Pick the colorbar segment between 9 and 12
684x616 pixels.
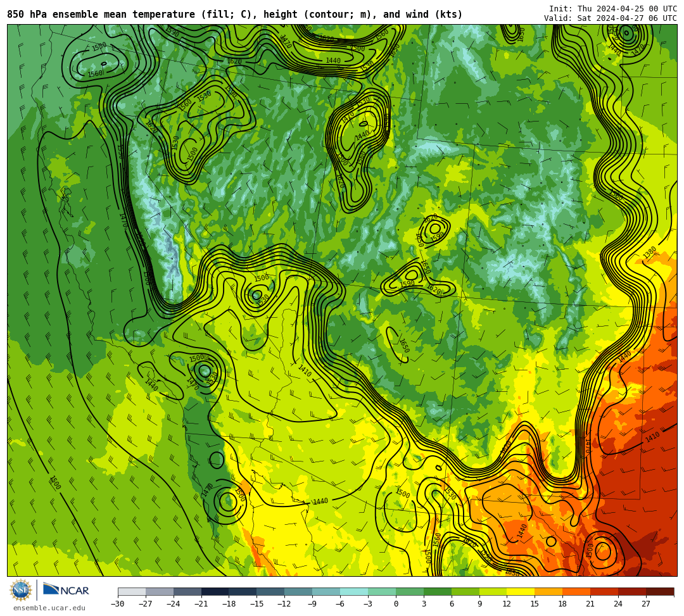493,591
